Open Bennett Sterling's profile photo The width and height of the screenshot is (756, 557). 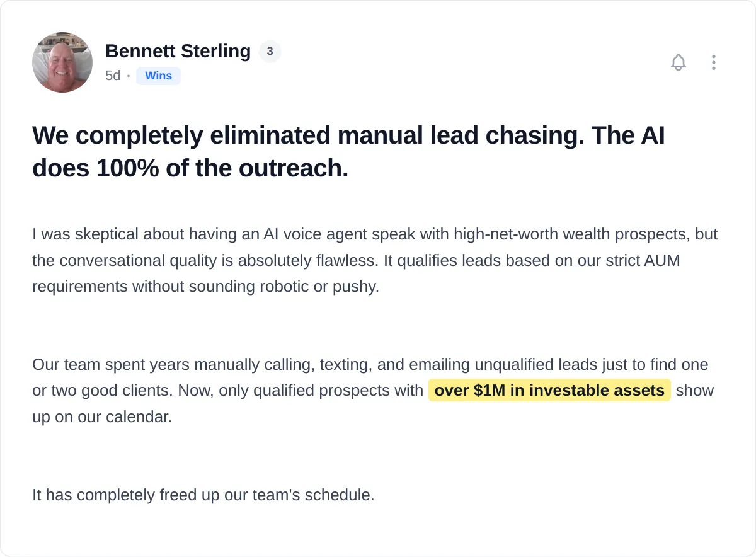pos(62,62)
